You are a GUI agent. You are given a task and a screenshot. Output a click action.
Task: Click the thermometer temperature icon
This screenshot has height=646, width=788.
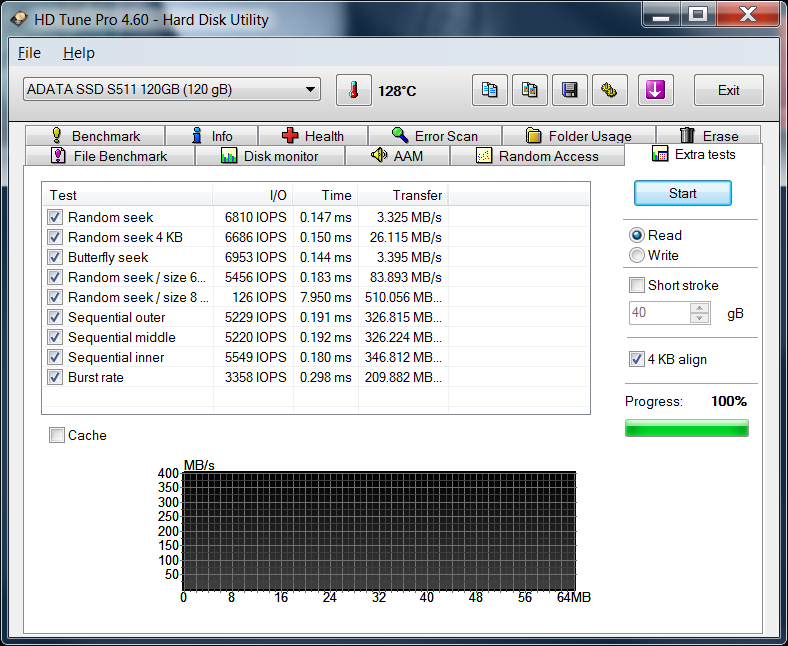353,90
